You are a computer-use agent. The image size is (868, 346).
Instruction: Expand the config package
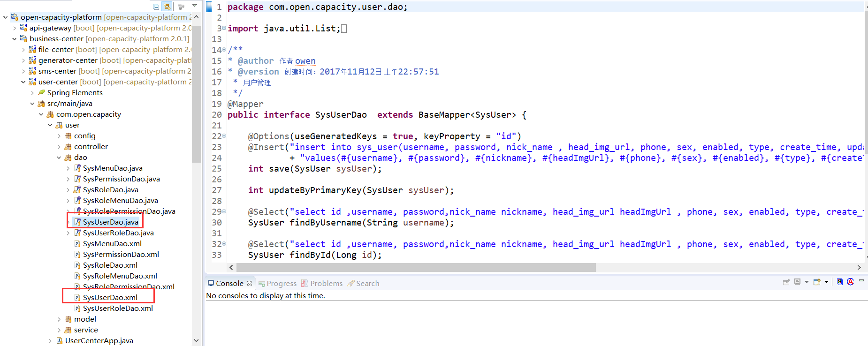point(59,136)
